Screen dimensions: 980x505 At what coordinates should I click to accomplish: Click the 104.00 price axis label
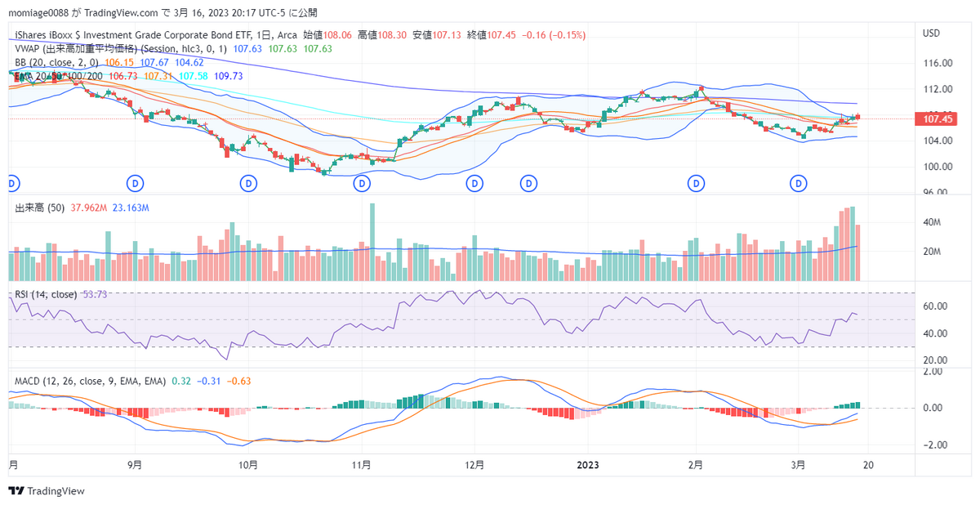click(937, 141)
